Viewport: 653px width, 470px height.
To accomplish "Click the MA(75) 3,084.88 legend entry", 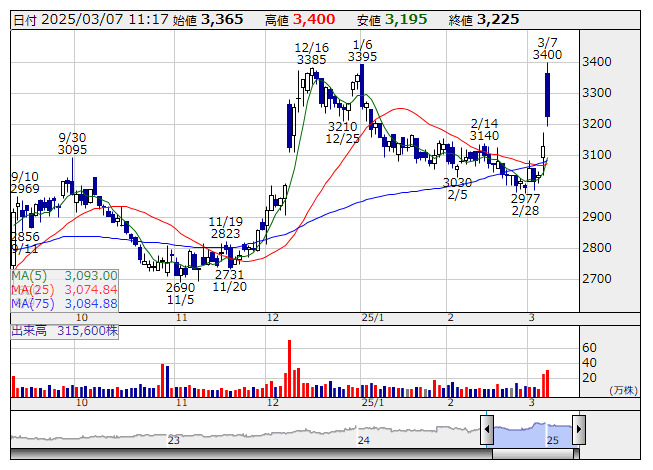I will tap(65, 303).
